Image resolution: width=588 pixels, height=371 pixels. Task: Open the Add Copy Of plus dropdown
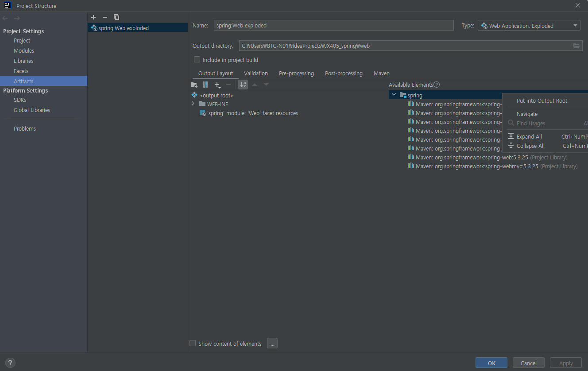click(217, 85)
